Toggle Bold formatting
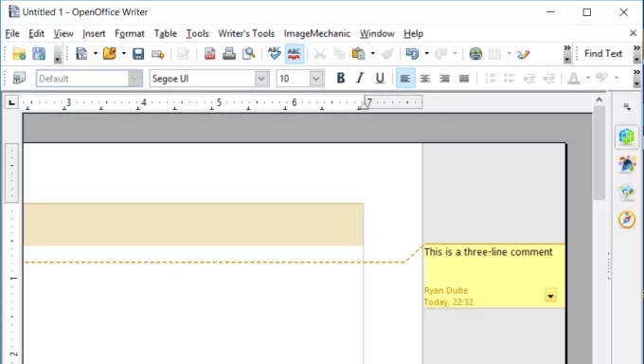Image resolution: width=644 pixels, height=364 pixels. tap(341, 78)
